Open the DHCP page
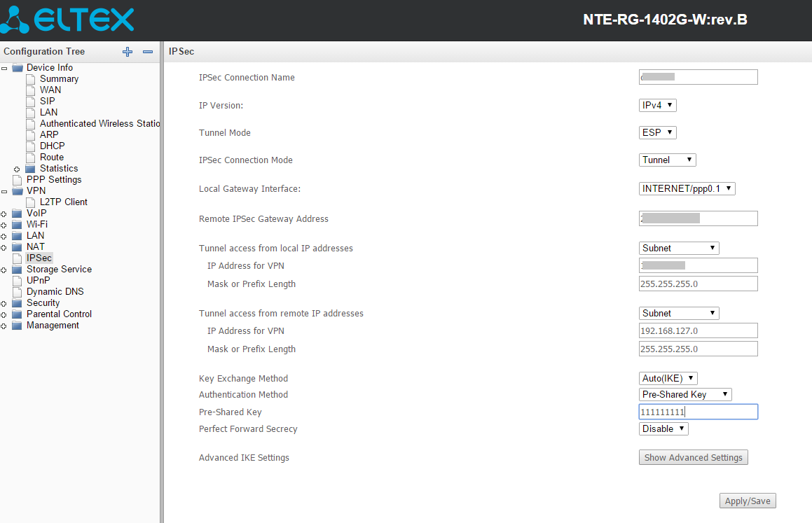 tap(53, 146)
